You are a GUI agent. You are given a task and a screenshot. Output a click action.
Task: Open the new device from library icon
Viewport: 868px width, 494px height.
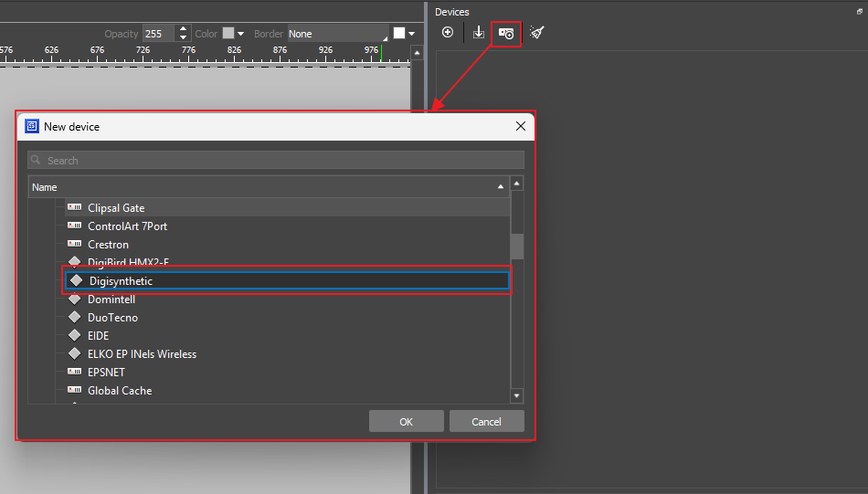[506, 33]
